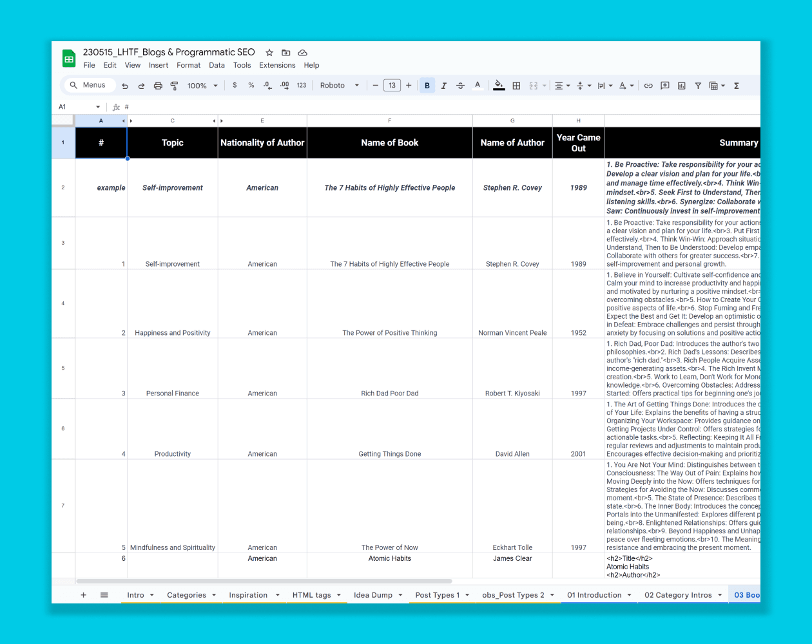
Task: Open the 100% zoom dropdown
Action: (x=202, y=86)
